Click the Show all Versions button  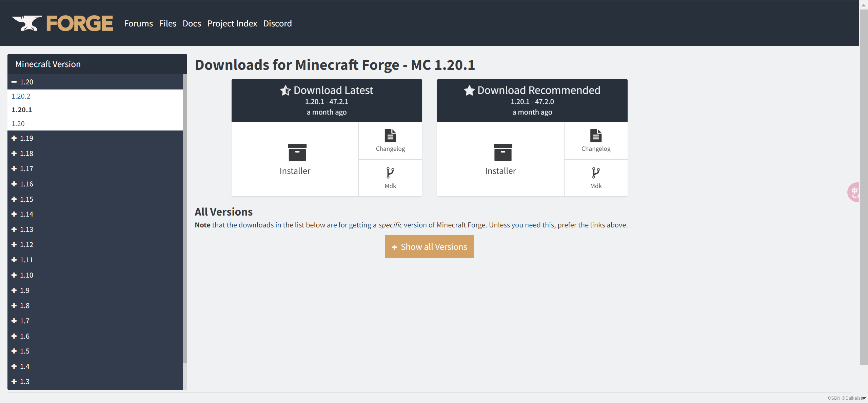[x=429, y=247]
